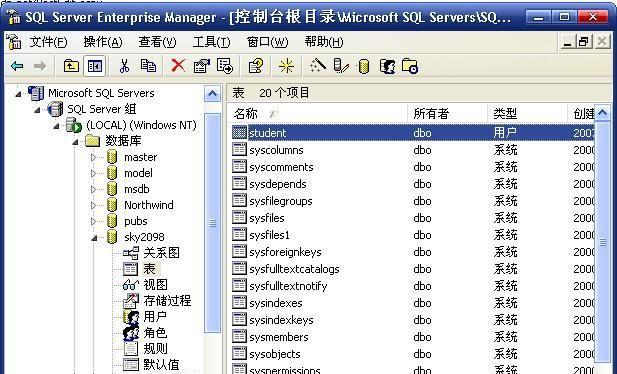Open the 窗口(W) menu
Viewport: 617px width, 374px height.
[x=267, y=41]
